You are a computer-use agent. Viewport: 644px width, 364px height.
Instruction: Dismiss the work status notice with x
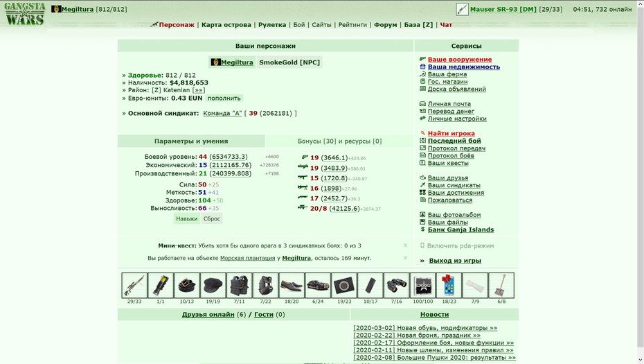tap(405, 258)
